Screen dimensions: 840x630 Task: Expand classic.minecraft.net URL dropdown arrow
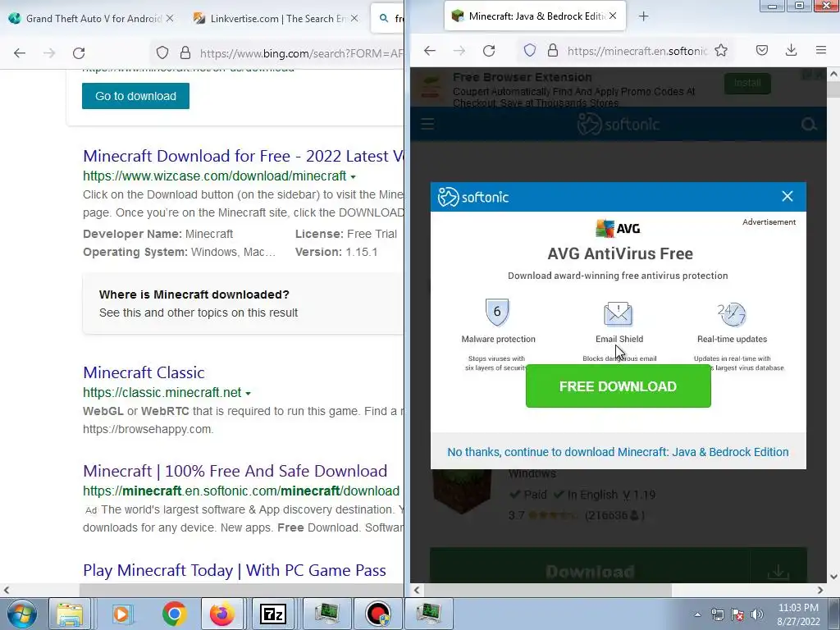pyautogui.click(x=248, y=393)
